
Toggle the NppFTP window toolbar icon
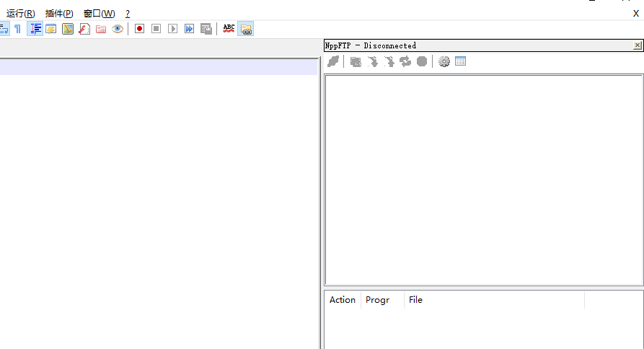click(x=246, y=29)
